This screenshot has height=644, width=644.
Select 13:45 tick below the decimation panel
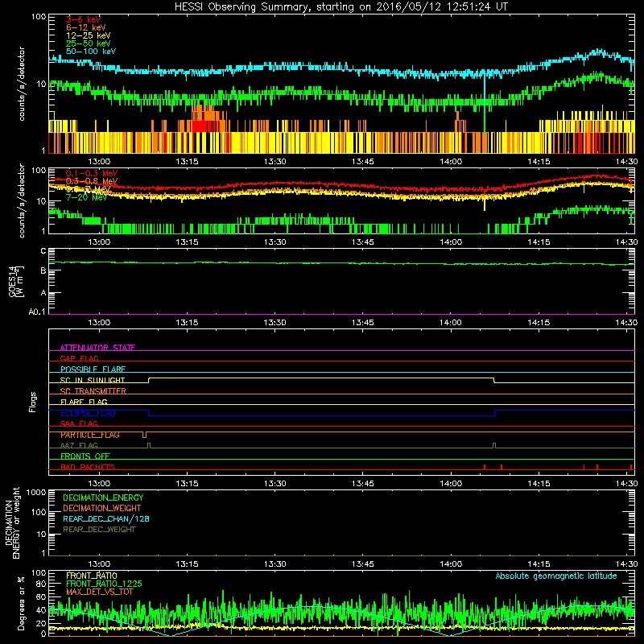tap(363, 564)
